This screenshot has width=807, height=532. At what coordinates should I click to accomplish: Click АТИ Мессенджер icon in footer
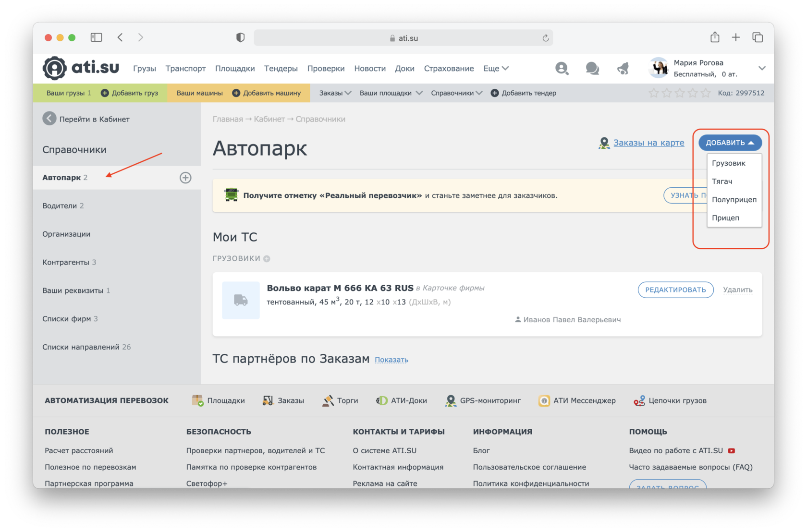pos(544,400)
